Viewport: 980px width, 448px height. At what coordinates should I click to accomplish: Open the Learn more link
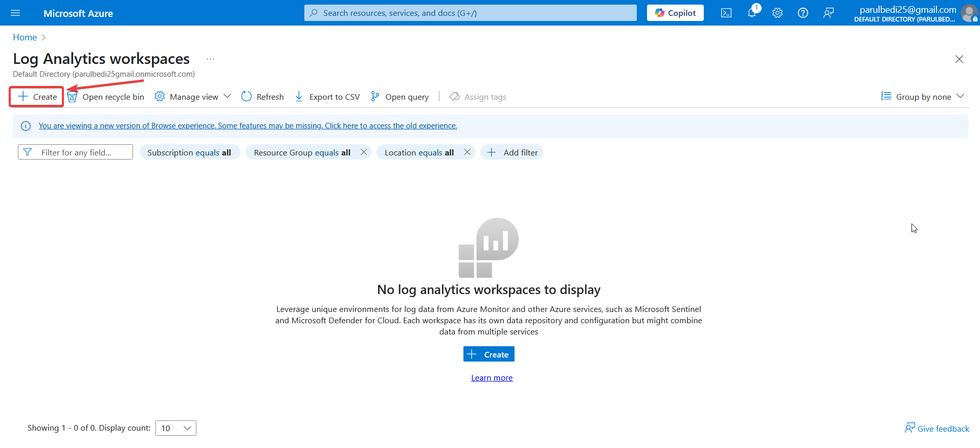(492, 378)
